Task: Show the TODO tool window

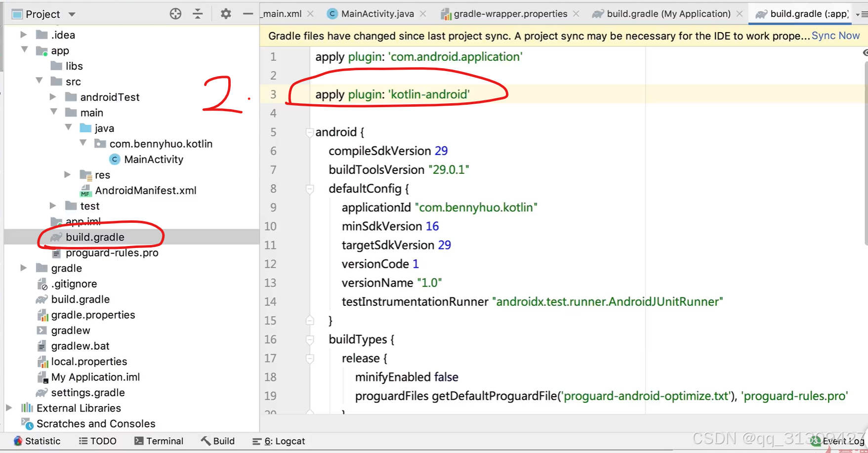Action: 97,441
